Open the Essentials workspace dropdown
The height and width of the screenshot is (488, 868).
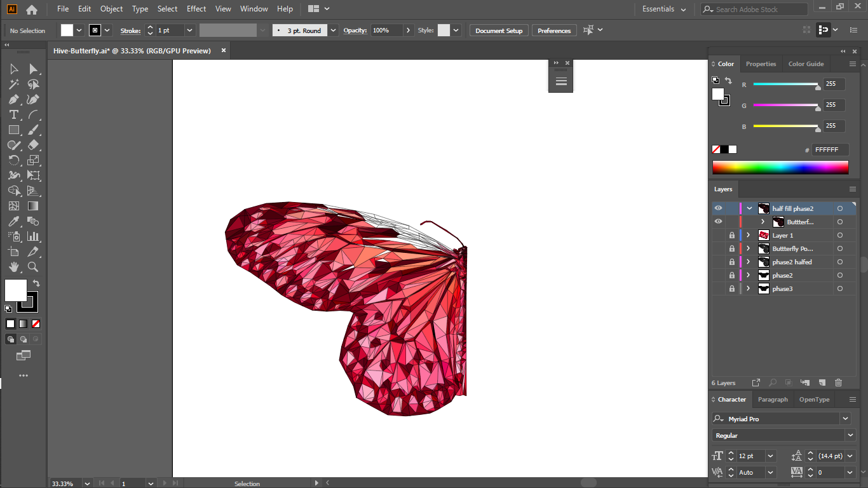664,9
